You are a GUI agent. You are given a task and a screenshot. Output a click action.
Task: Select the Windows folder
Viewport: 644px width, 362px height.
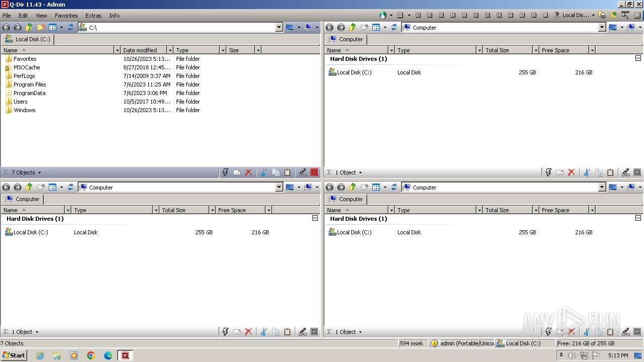[24, 110]
